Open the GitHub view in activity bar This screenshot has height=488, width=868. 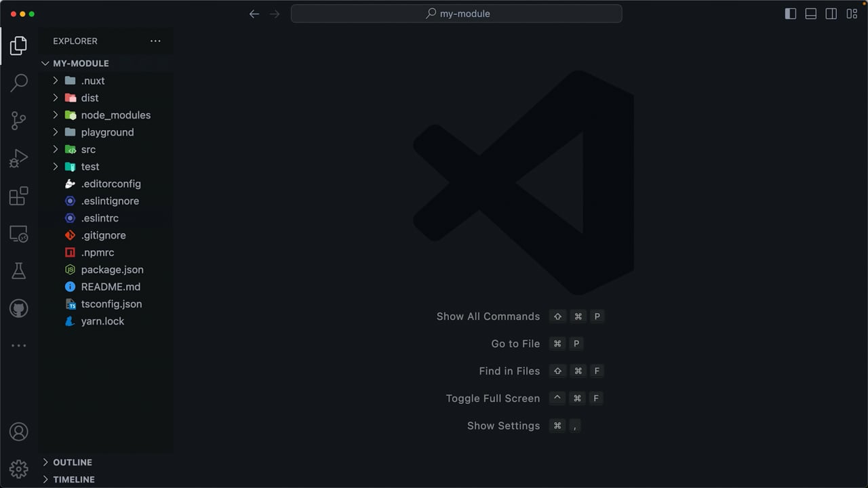pos(18,308)
